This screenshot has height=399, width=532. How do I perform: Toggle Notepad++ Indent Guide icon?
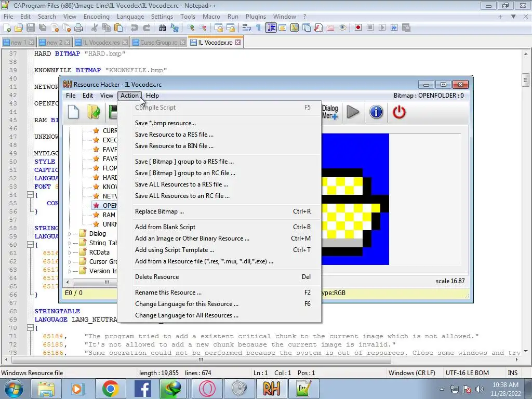[x=271, y=28]
